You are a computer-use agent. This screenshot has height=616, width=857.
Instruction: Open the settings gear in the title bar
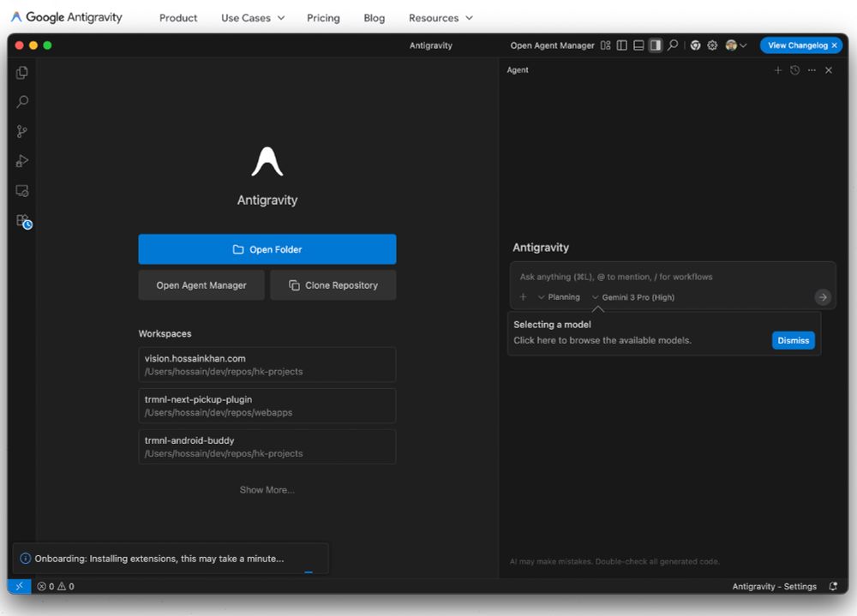click(x=712, y=45)
